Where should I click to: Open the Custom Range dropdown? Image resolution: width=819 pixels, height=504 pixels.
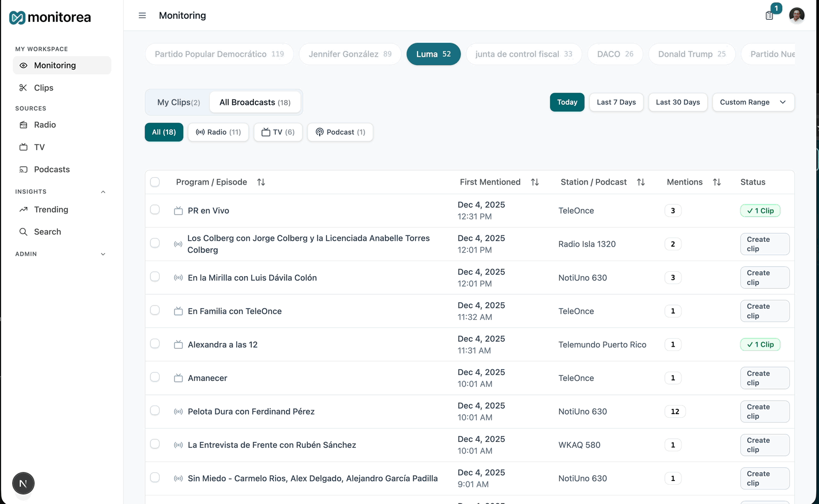click(x=753, y=102)
